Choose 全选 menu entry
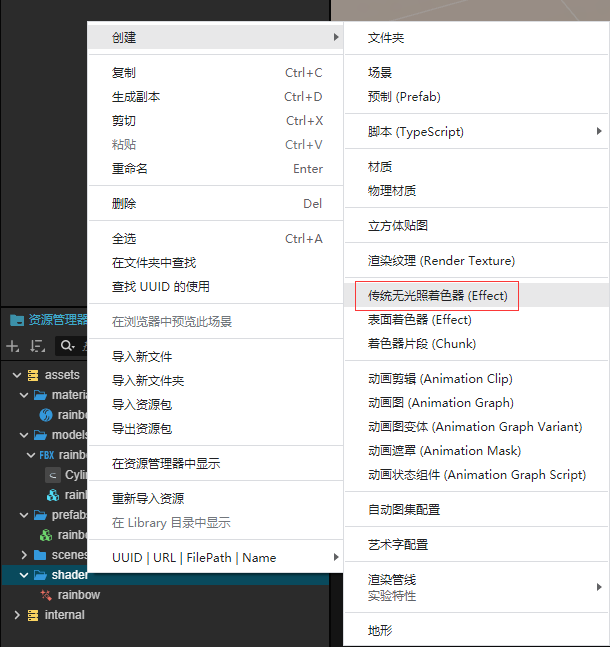The image size is (610, 647). click(215, 239)
